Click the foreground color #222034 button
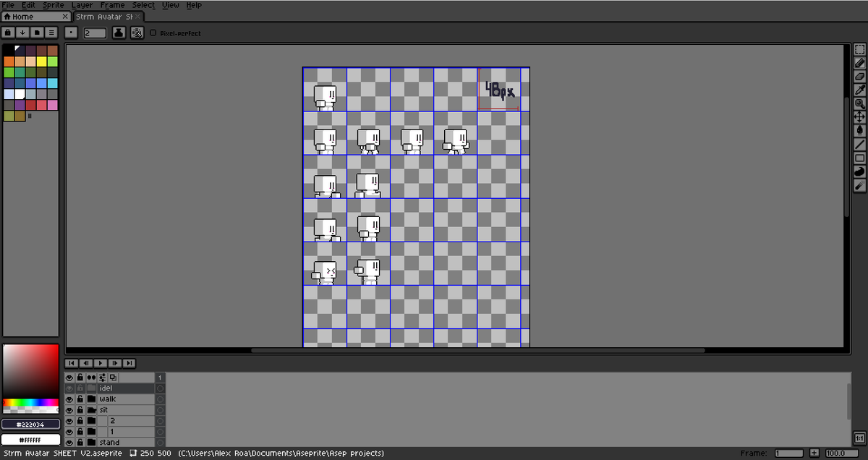 [30, 425]
